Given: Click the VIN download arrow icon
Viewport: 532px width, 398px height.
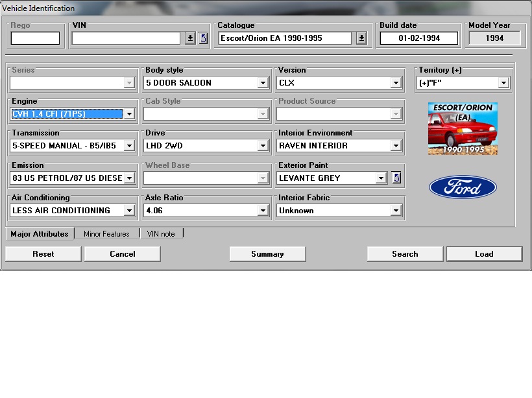Looking at the screenshot, I should click(x=190, y=38).
